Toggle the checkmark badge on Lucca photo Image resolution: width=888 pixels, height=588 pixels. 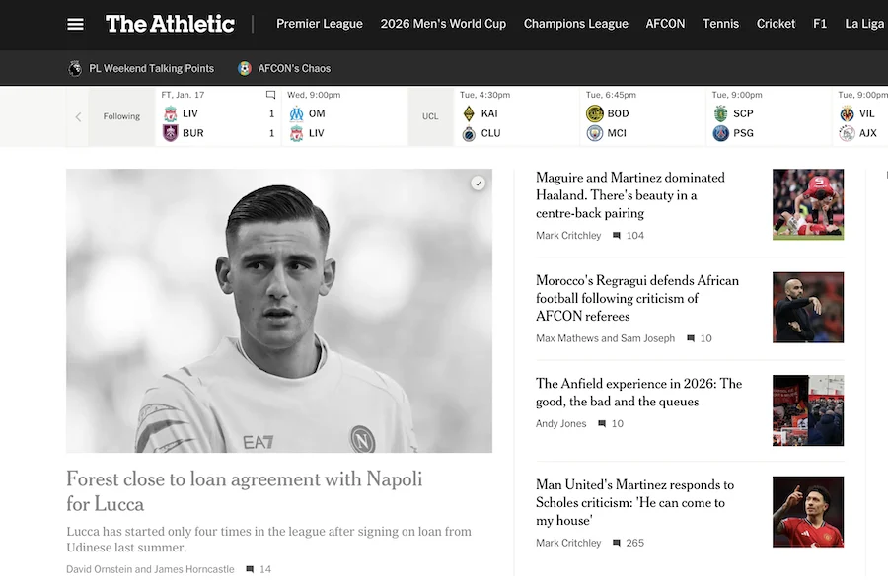(x=478, y=184)
